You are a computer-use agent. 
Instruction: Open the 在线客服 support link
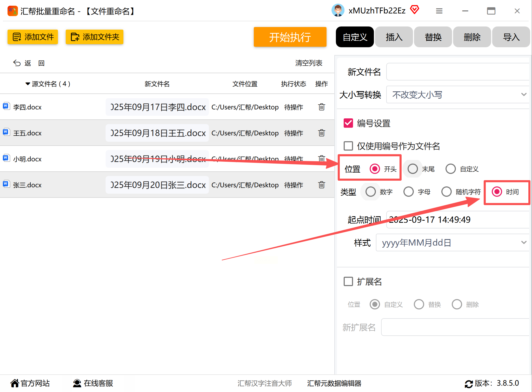click(x=93, y=383)
